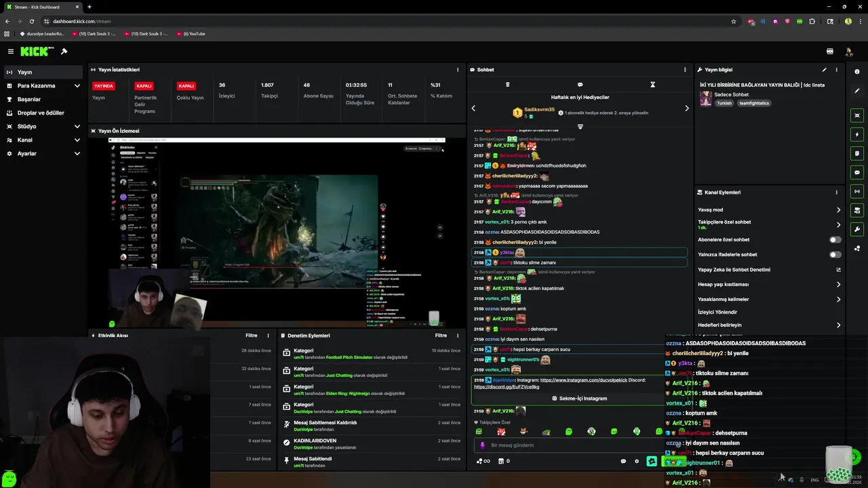Open the Instagram link in chat message
Screen dimensions: 868x488
584,380
